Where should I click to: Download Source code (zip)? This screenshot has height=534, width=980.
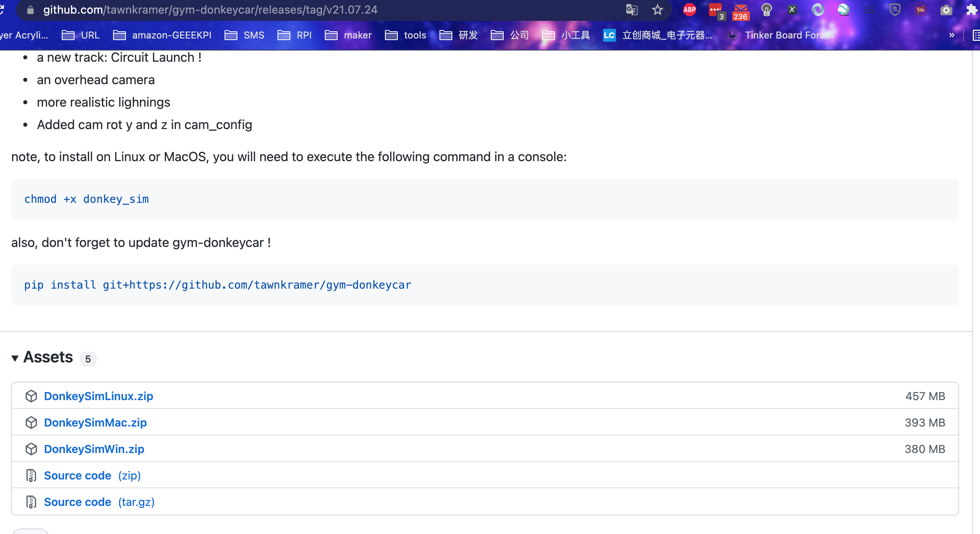click(x=92, y=475)
